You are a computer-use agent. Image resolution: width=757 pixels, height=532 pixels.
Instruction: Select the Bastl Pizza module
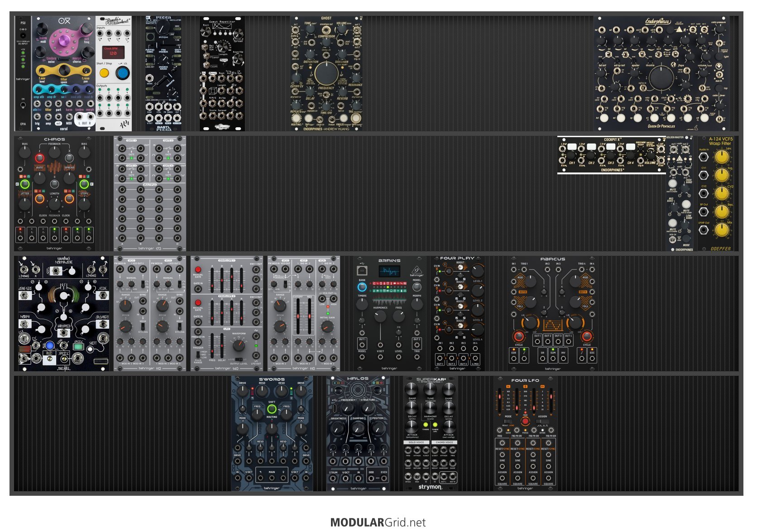[163, 74]
